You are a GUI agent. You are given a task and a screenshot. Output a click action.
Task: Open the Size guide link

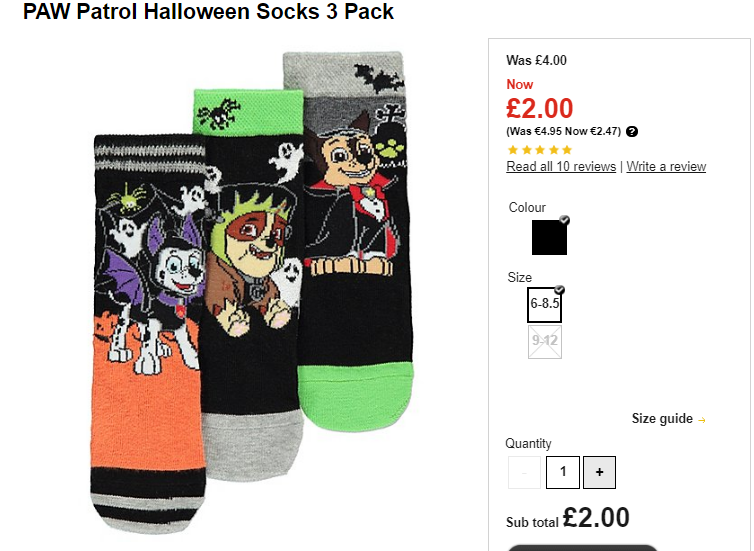[x=662, y=419]
